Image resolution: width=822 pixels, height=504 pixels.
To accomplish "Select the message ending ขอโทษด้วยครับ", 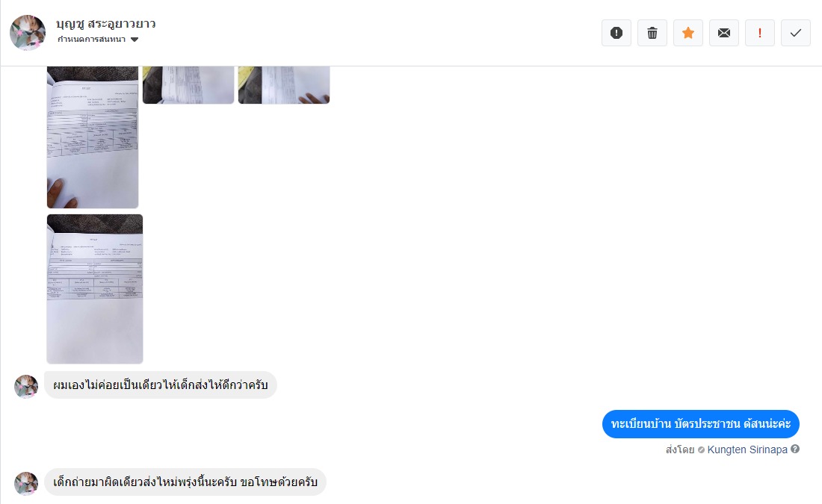I will pos(185,482).
